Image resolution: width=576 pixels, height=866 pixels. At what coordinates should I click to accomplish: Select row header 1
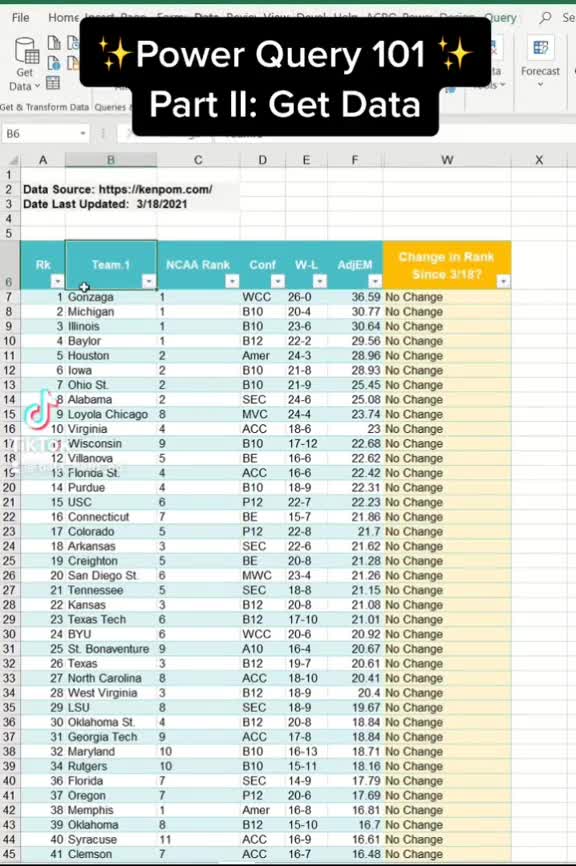coord(9,175)
